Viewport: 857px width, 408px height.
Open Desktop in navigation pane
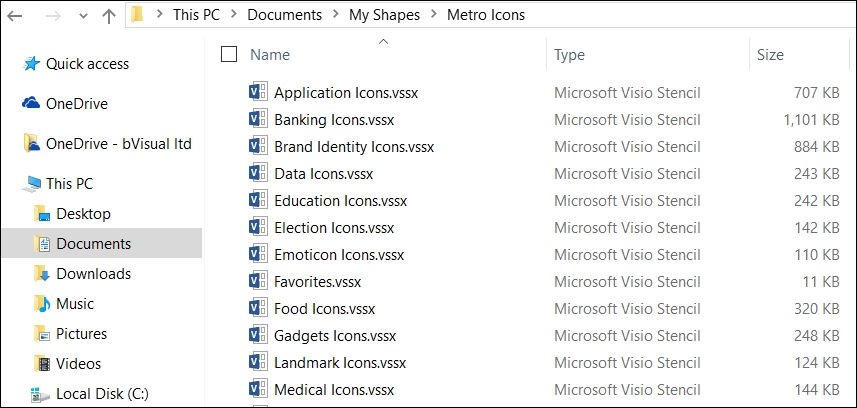83,214
